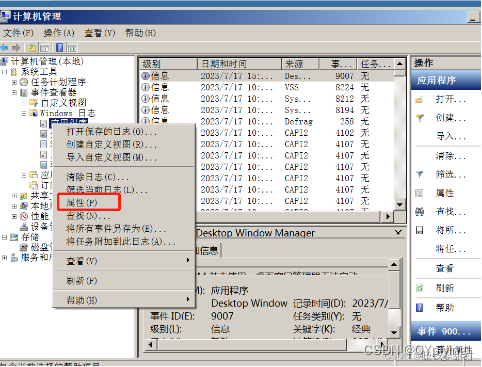This screenshot has height=367, width=482.
Task: Click the Up one level folder icon
Action: [x=32, y=48]
